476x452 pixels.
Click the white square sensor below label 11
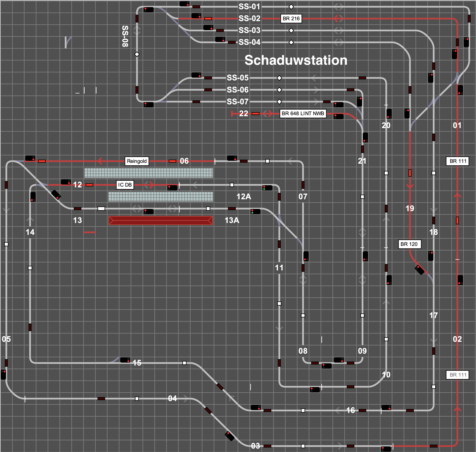pyautogui.click(x=279, y=304)
